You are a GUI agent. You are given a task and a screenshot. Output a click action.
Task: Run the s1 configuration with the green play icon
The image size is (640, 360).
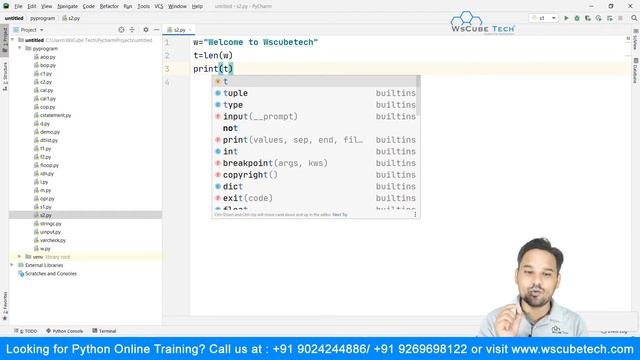(566, 18)
